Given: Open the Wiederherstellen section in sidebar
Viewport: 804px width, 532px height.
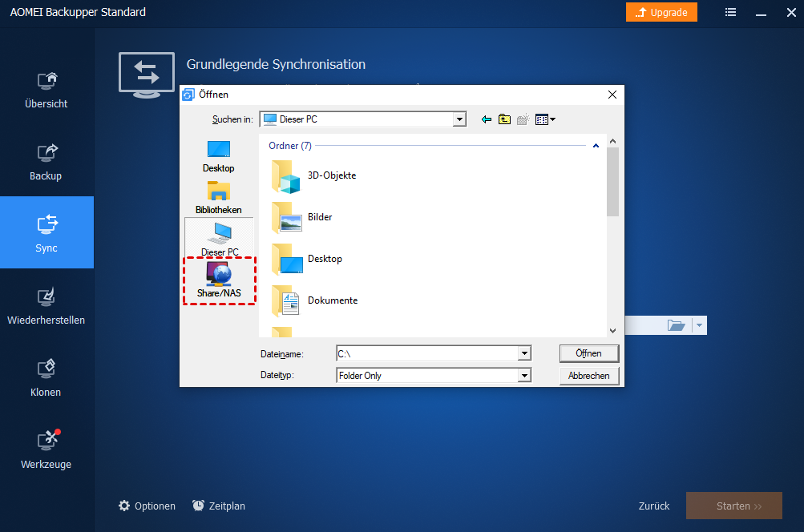Looking at the screenshot, I should pos(46,307).
